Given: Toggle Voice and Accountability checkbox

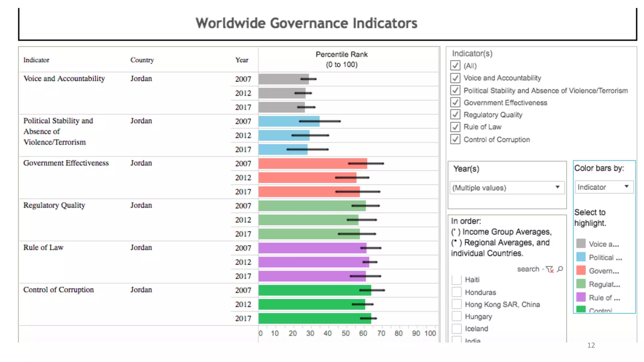Looking at the screenshot, I should [x=455, y=78].
